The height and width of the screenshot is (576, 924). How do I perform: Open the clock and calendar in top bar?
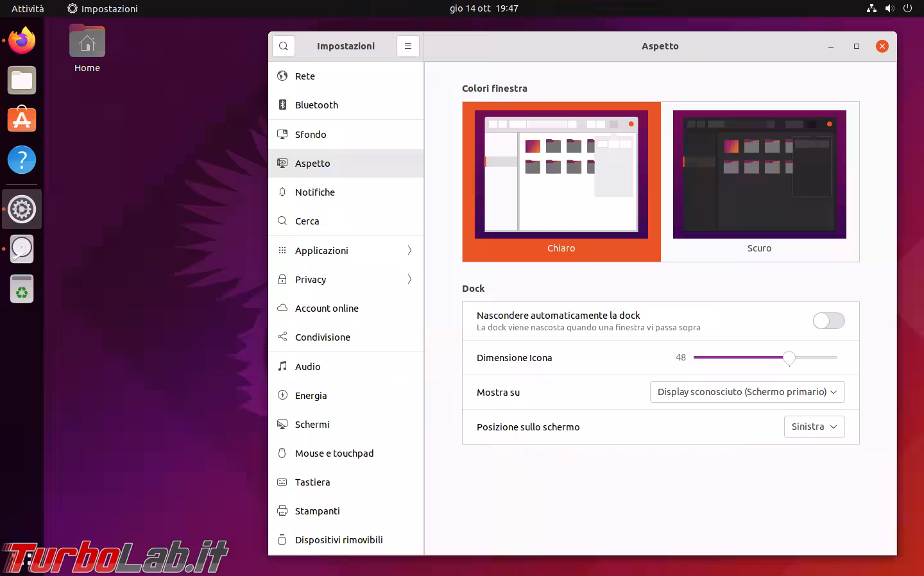click(x=484, y=8)
